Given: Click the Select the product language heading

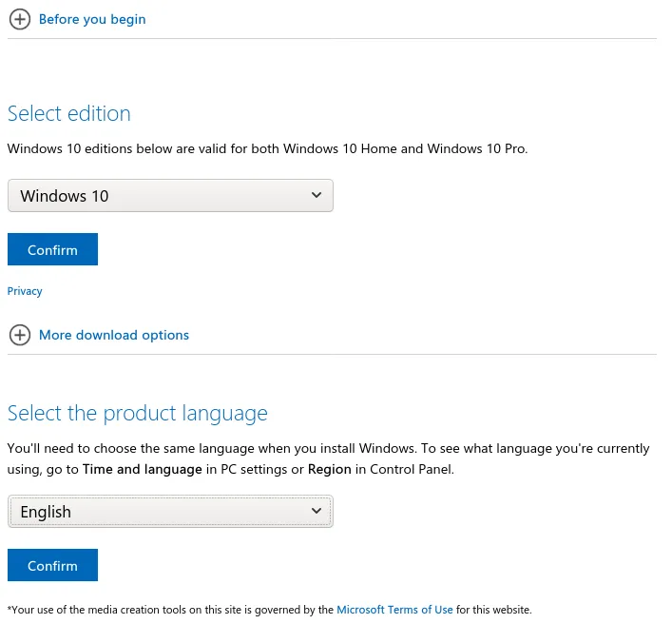Looking at the screenshot, I should pyautogui.click(x=138, y=414).
